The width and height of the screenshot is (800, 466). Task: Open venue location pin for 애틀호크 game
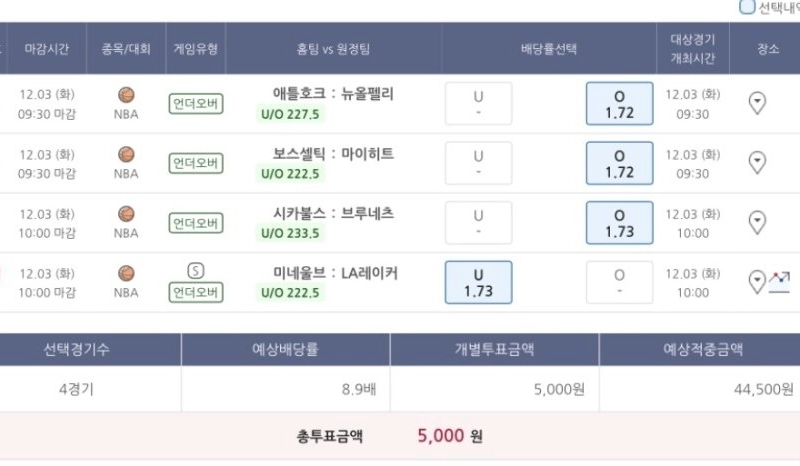click(757, 102)
